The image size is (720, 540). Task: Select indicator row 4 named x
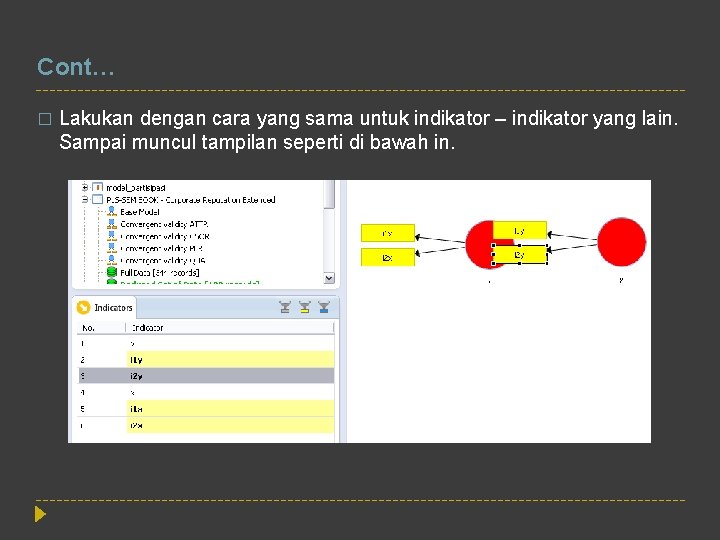pyautogui.click(x=206, y=393)
